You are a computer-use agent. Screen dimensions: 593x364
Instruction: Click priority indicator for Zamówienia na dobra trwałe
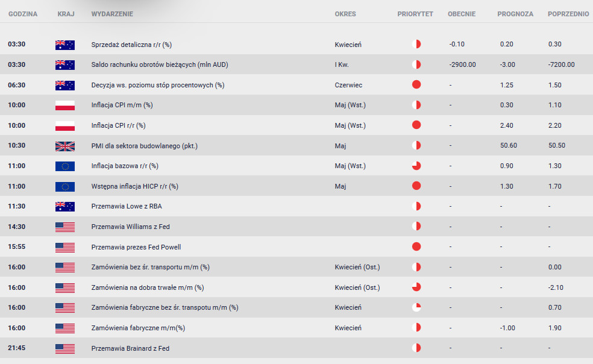pyautogui.click(x=416, y=287)
